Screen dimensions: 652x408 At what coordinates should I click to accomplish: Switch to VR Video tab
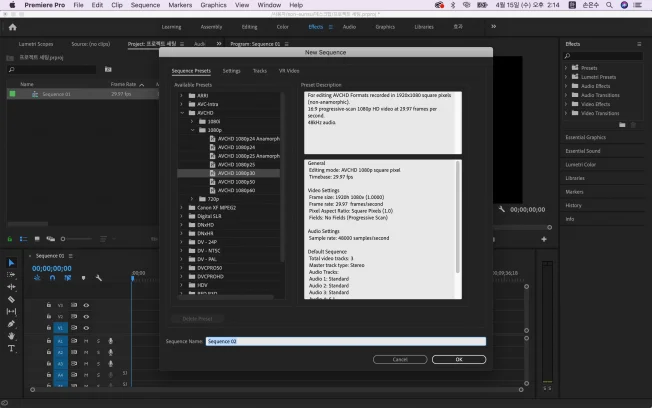(x=289, y=71)
